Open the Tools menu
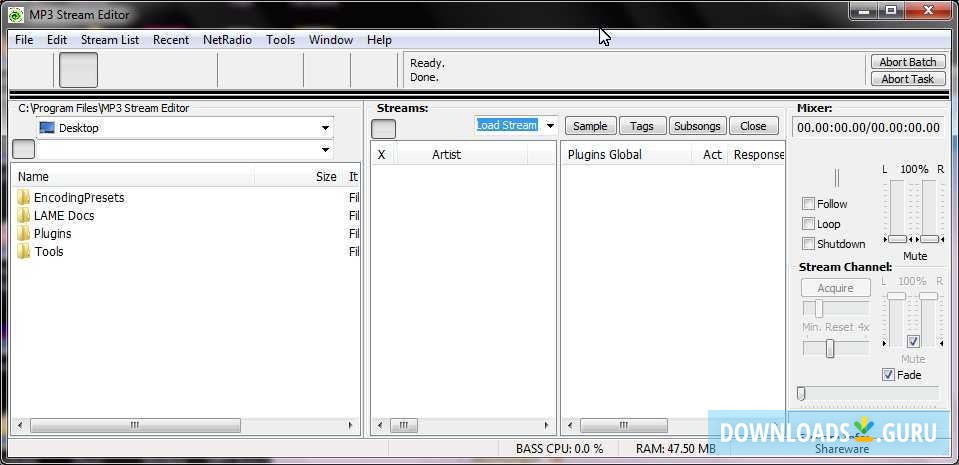Viewport: 959px width, 465px height. [281, 40]
